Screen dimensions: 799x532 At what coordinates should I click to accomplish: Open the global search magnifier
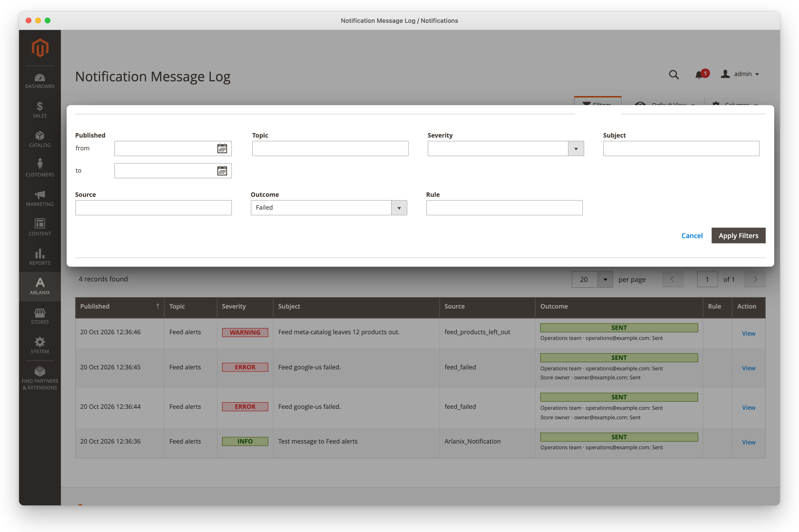tap(674, 74)
